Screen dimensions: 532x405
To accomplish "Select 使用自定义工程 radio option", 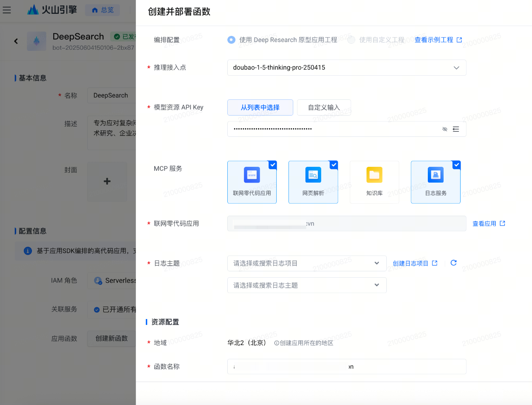I will pos(351,40).
